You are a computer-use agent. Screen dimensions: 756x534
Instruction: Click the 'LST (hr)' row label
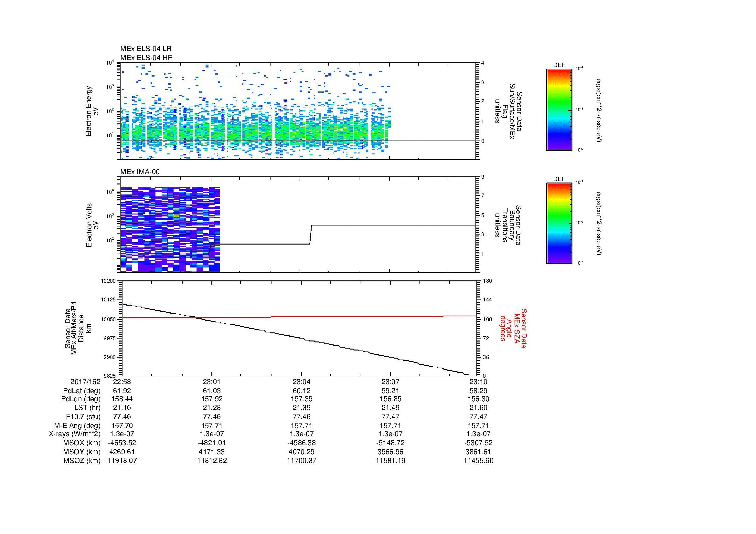87,408
